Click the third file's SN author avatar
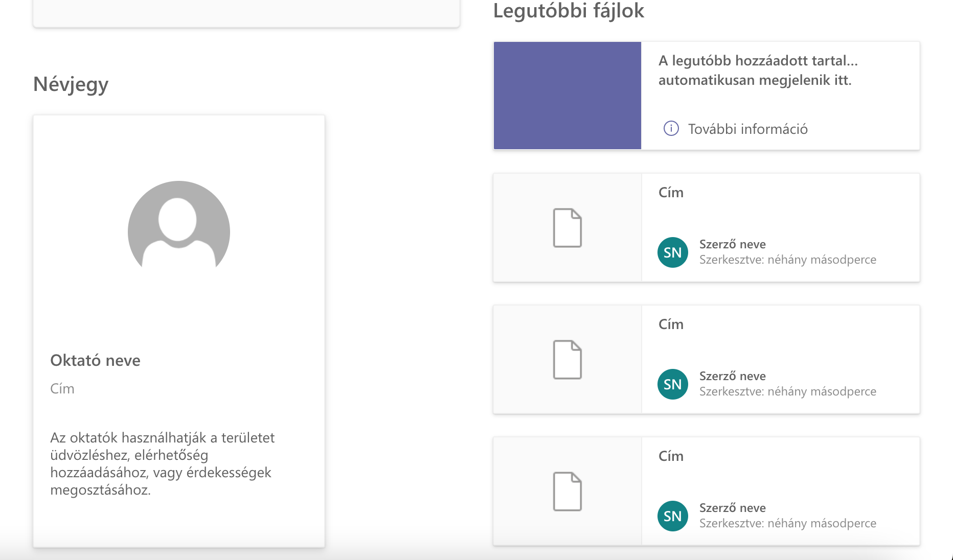This screenshot has width=953, height=560. click(x=673, y=516)
